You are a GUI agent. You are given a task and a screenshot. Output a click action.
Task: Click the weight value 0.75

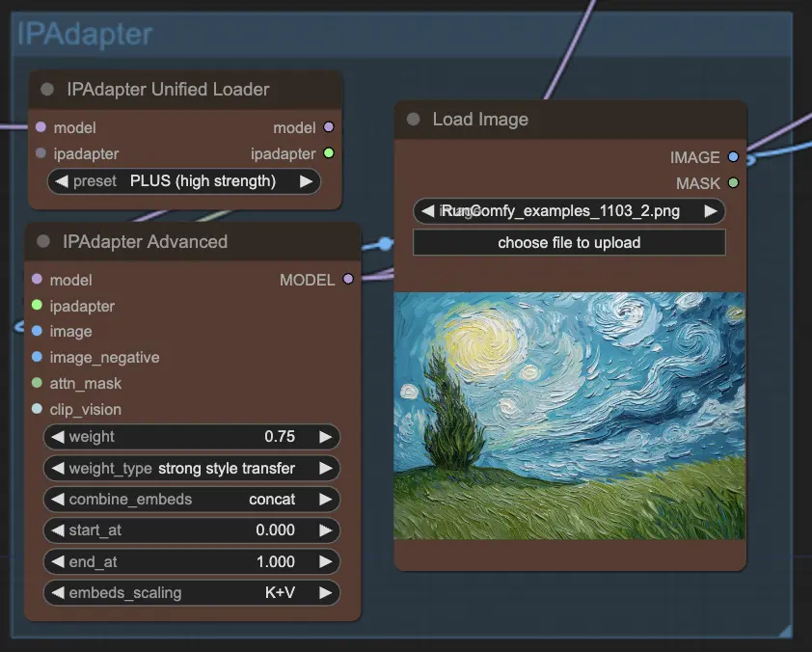(x=280, y=437)
